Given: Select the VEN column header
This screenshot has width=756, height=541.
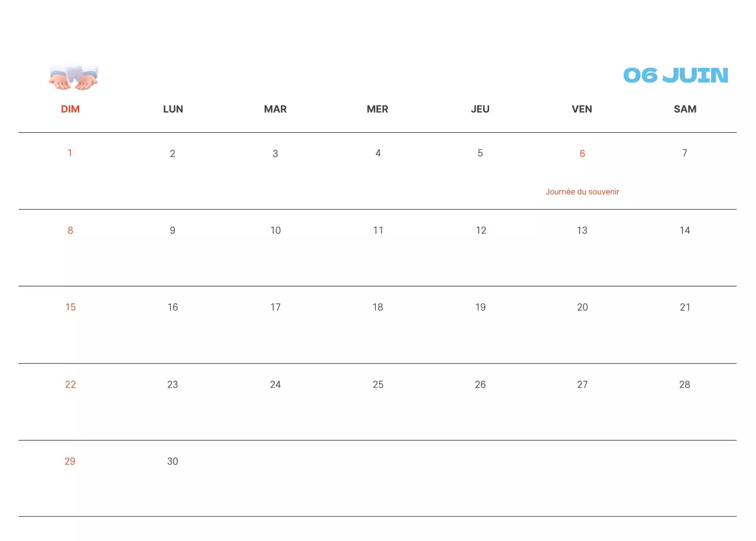Looking at the screenshot, I should coord(582,109).
